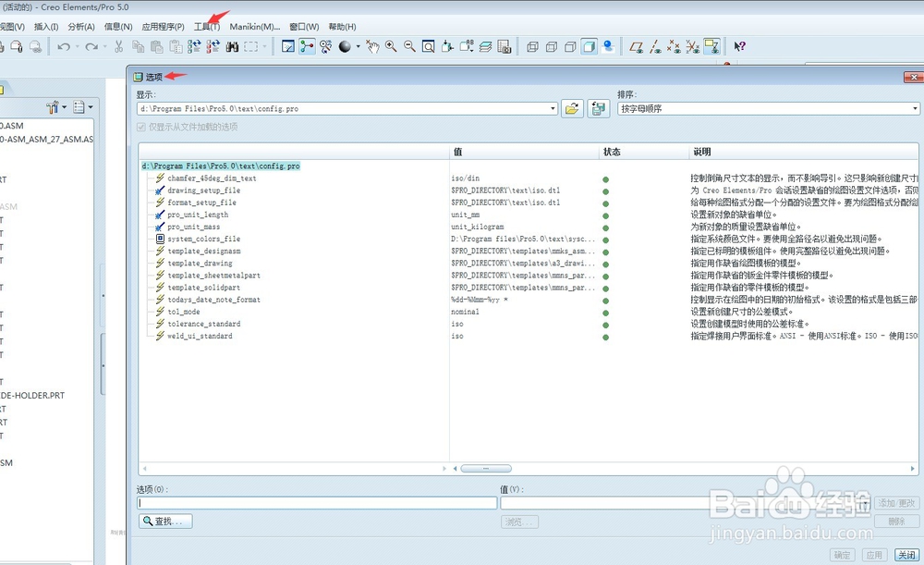Click the Repaint screen icon
The height and width of the screenshot is (565, 924).
tap(287, 46)
